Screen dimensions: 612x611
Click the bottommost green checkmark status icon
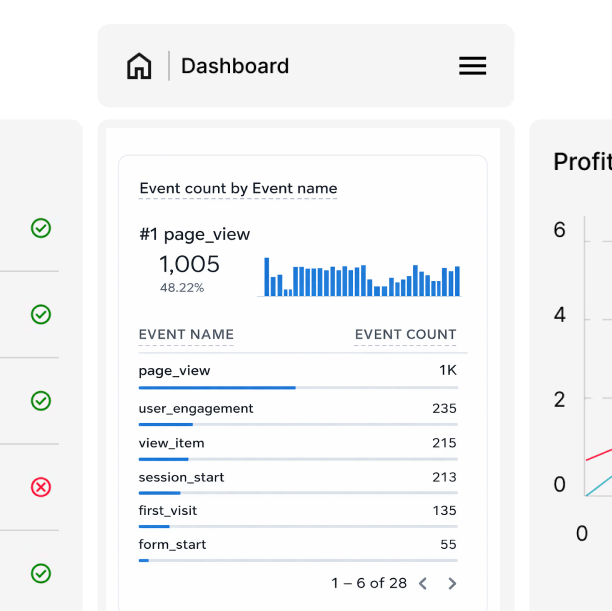[x=41, y=573]
